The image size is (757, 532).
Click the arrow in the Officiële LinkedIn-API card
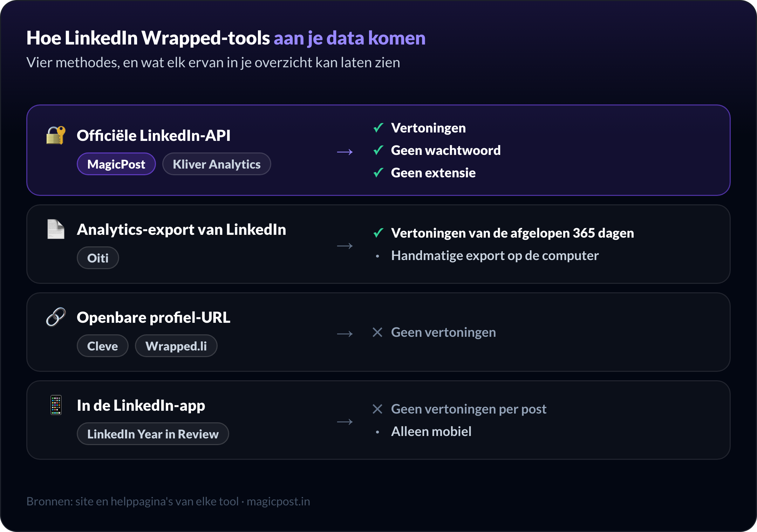tap(345, 152)
